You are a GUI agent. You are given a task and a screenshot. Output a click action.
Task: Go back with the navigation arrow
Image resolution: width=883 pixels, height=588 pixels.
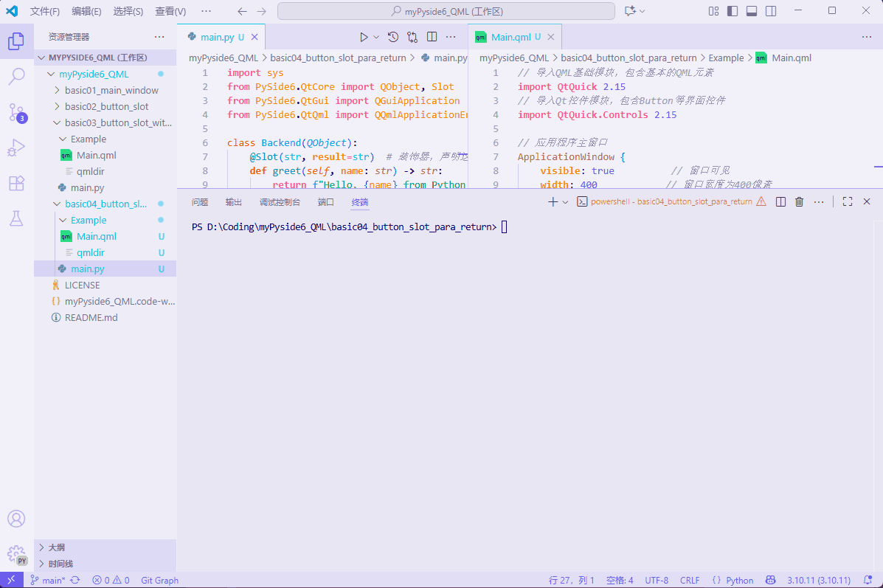tap(242, 11)
